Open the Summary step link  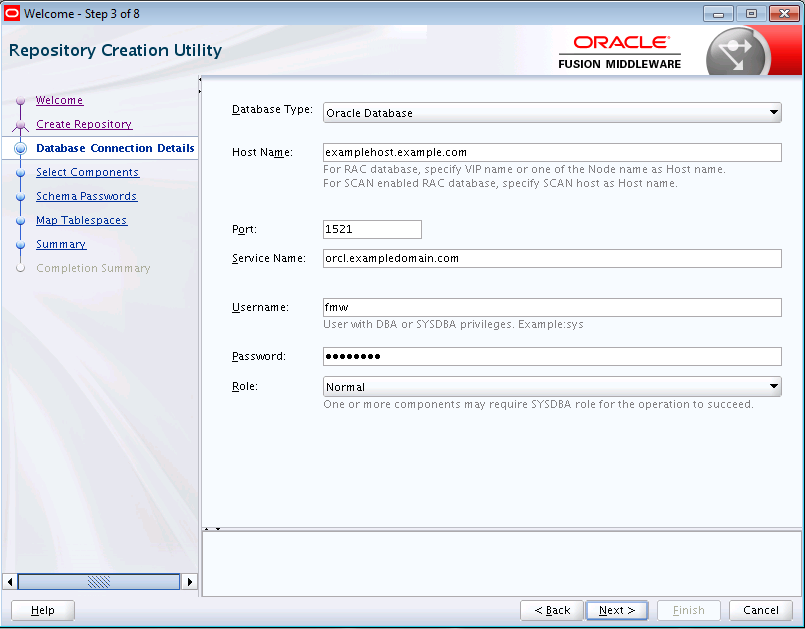pos(61,244)
